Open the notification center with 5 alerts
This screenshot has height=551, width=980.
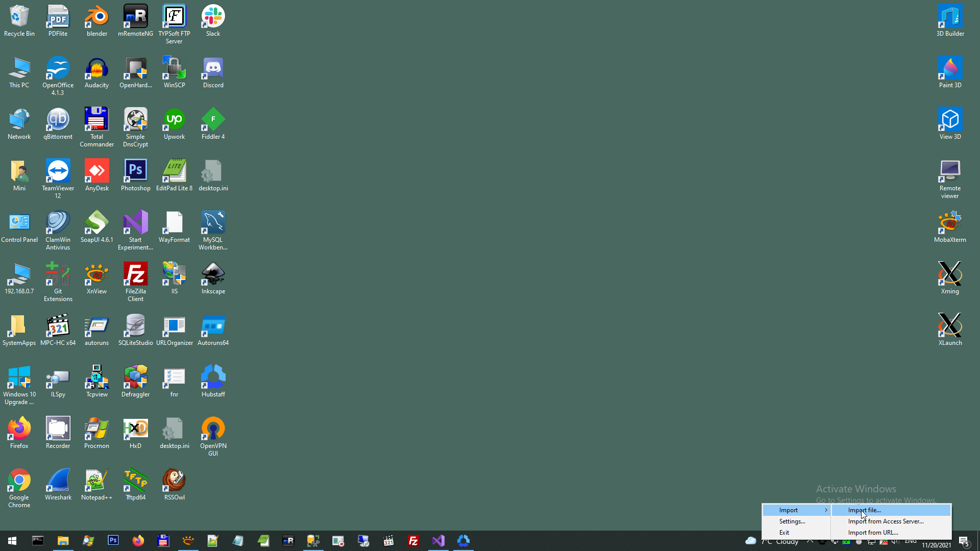(964, 541)
